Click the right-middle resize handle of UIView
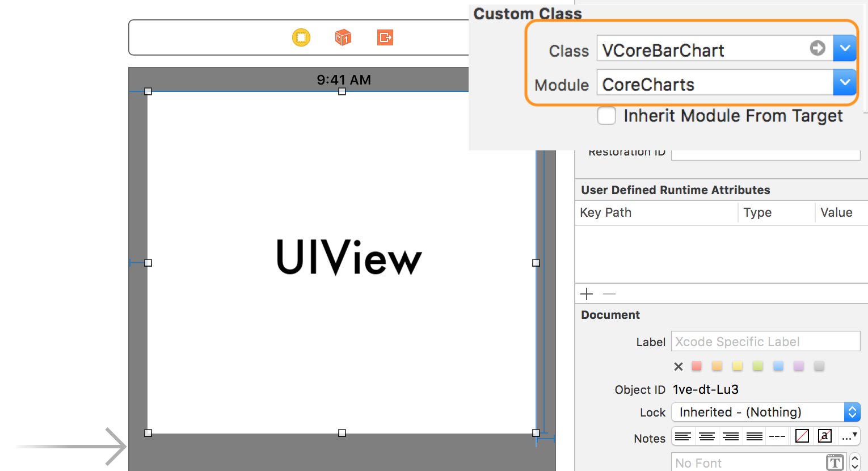 point(536,263)
